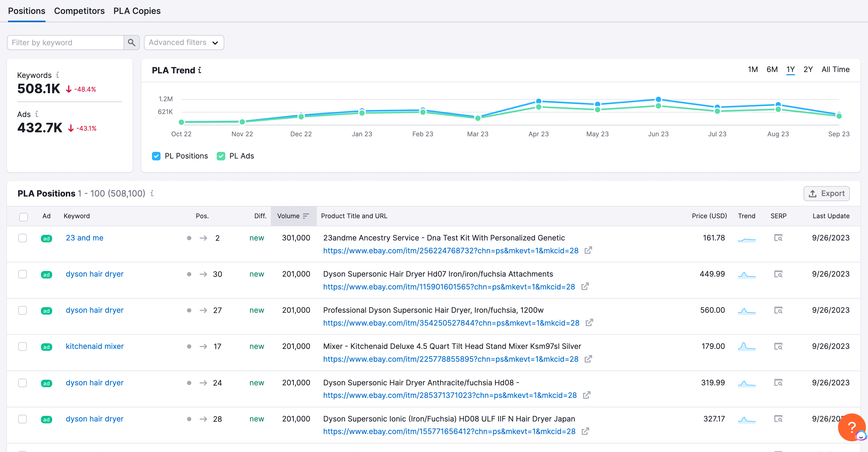View SERP snapshot for 23 and me
This screenshot has height=452, width=868.
pos(778,238)
